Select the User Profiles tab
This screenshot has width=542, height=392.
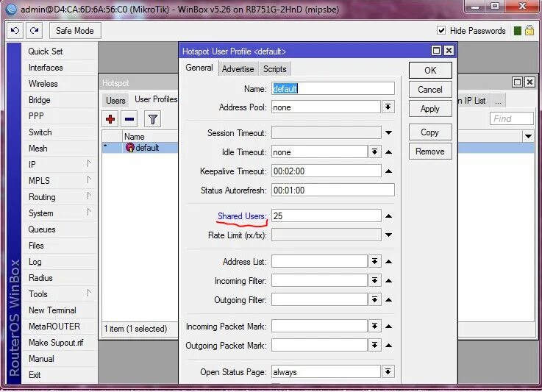(156, 99)
